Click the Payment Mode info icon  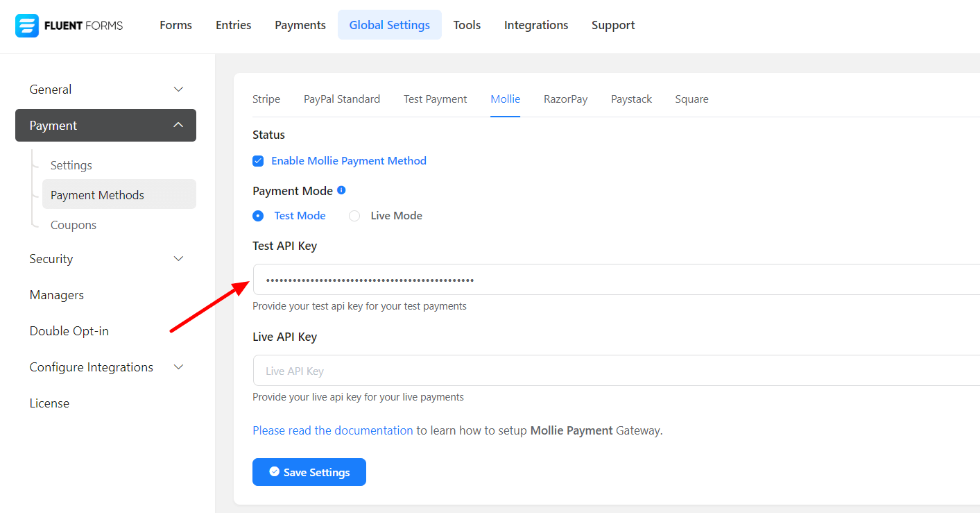click(341, 190)
